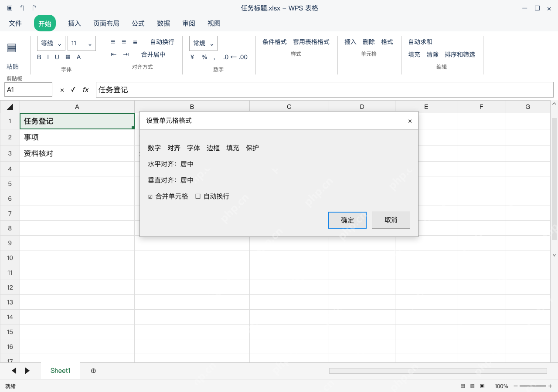Align text left in the ribbon
Image resolution: width=558 pixels, height=392 pixels.
point(113,42)
